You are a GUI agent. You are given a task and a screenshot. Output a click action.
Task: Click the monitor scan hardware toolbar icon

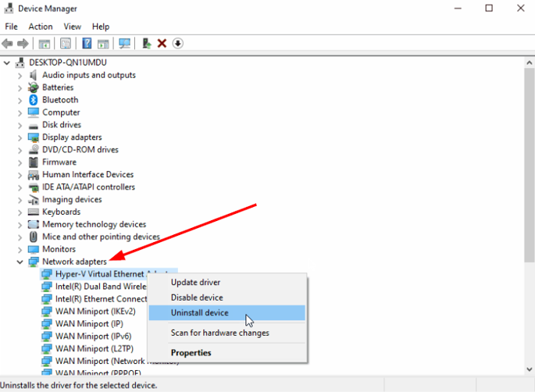124,44
